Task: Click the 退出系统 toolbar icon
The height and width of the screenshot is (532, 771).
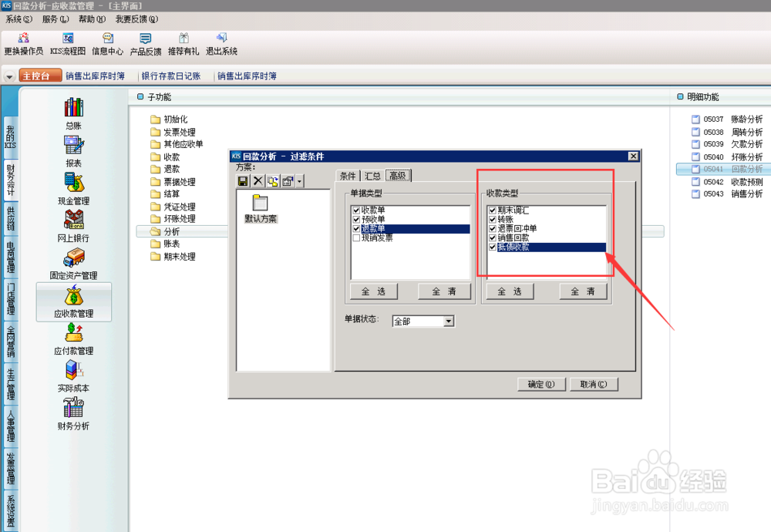Action: [x=221, y=44]
